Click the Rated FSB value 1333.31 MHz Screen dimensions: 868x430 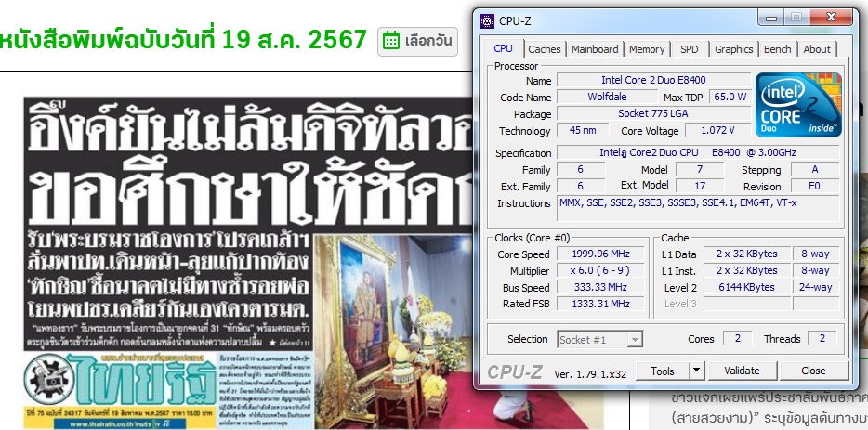click(600, 304)
